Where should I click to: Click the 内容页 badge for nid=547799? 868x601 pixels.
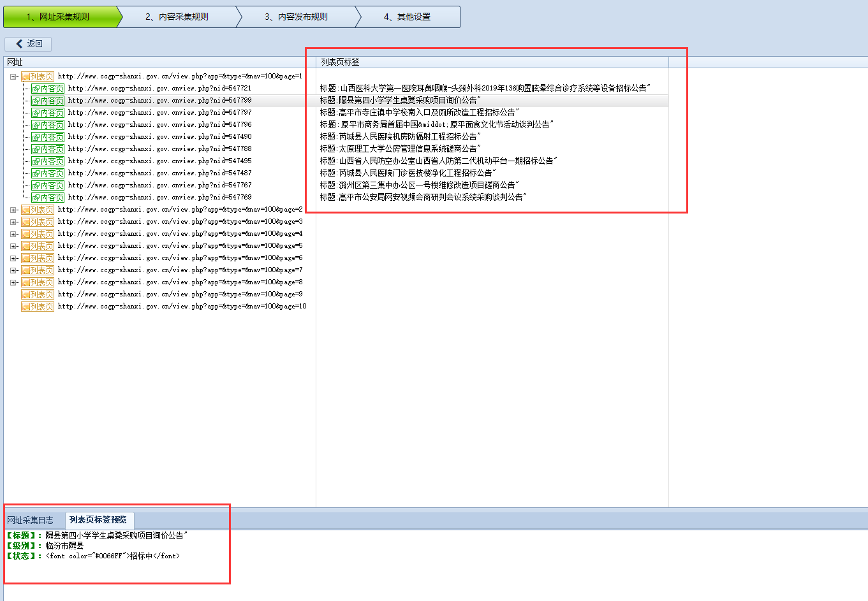(x=48, y=101)
